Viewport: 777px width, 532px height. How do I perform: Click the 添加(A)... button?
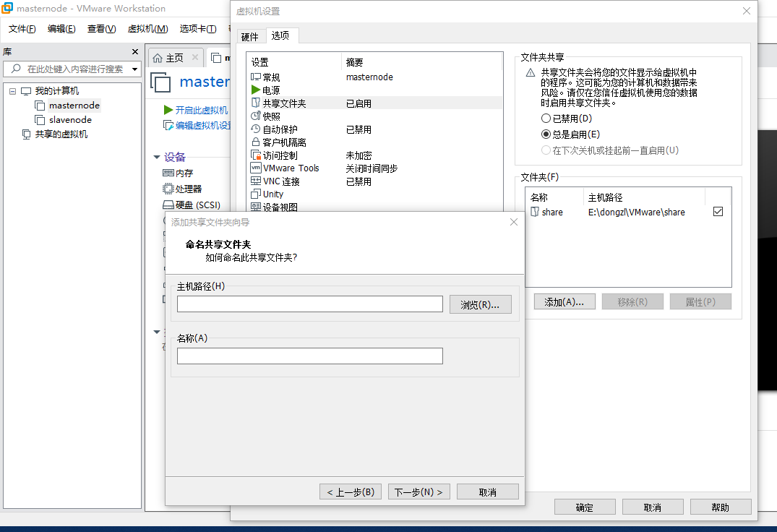click(564, 301)
